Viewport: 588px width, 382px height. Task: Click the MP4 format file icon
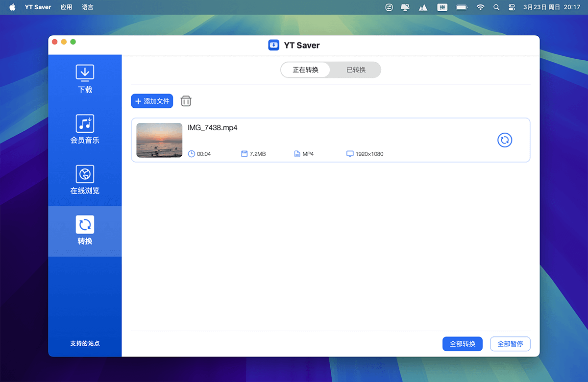pyautogui.click(x=297, y=154)
